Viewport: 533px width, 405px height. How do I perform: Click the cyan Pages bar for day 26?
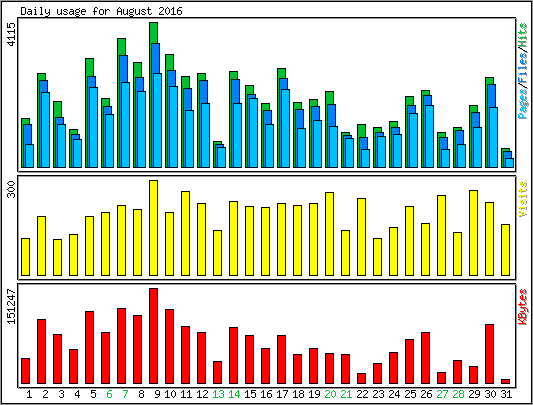429,136
